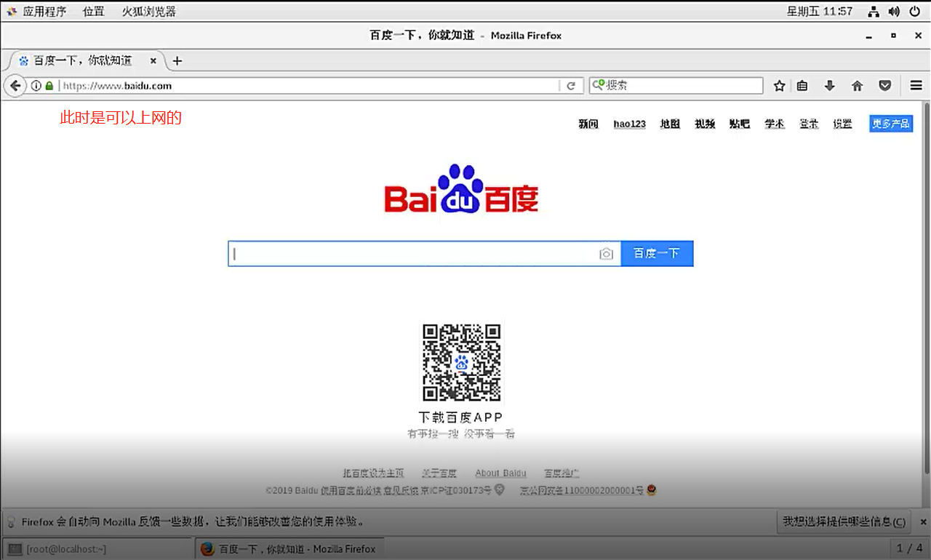This screenshot has width=931, height=560.
Task: Click the 更多产品 button
Action: (891, 124)
